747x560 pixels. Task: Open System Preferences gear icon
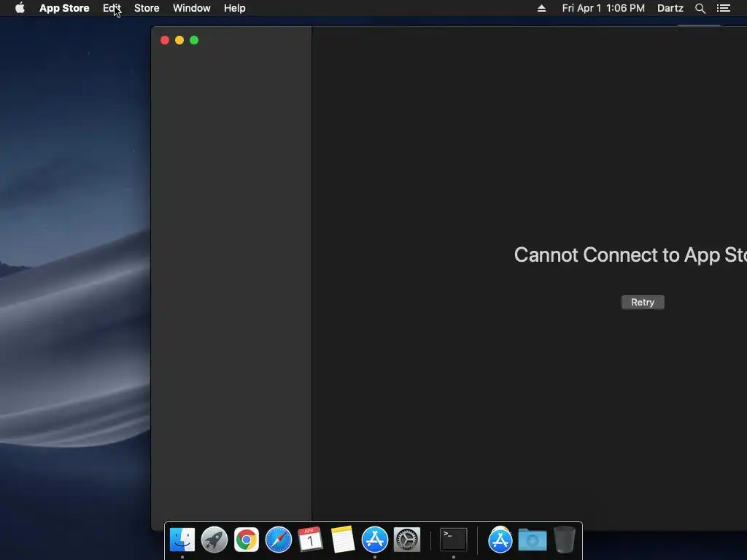(407, 540)
